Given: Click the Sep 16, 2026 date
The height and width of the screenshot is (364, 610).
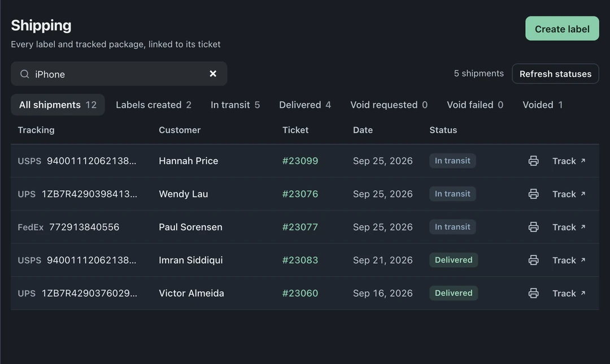Looking at the screenshot, I should point(382,293).
